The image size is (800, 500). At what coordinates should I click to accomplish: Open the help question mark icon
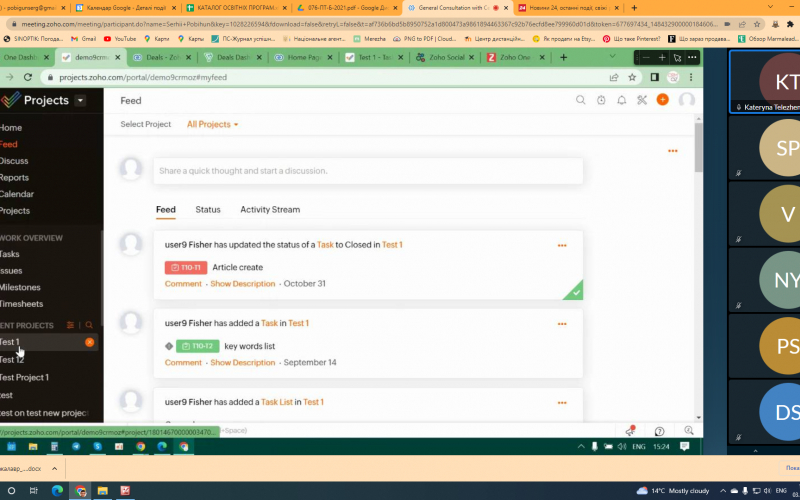(x=659, y=432)
